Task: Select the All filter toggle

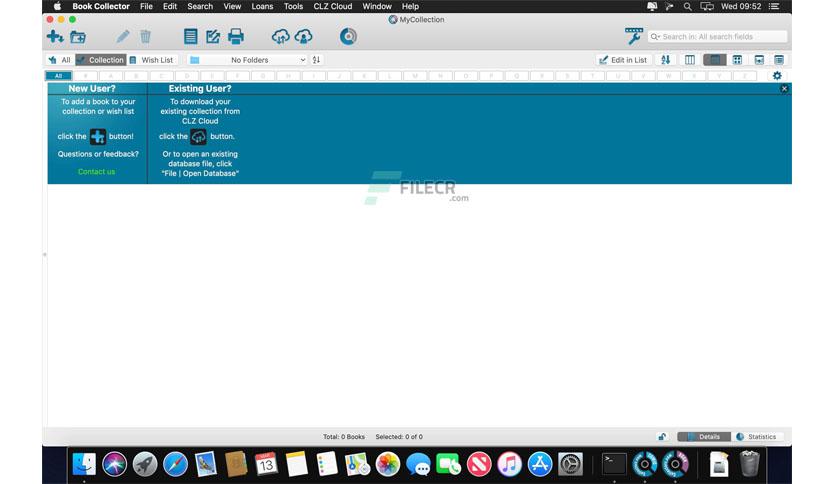Action: pos(59,60)
